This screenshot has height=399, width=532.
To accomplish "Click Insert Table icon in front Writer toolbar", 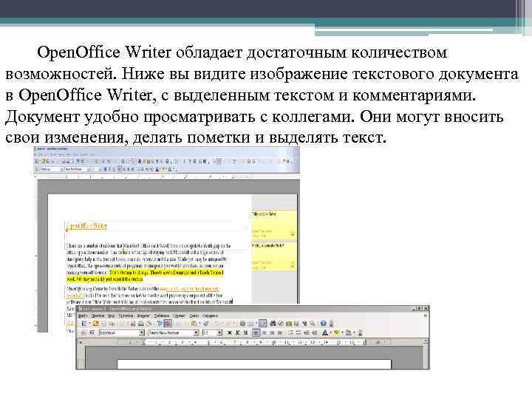I will point(250,324).
